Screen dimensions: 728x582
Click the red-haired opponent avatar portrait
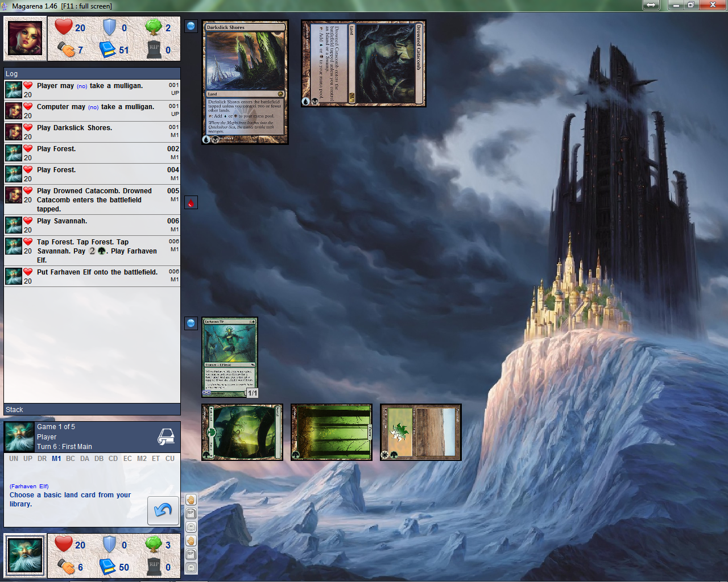coord(25,38)
